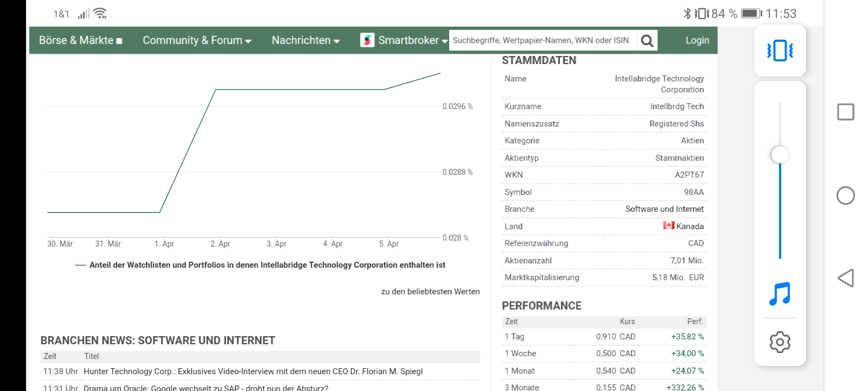This screenshot has width=868, height=391.
Task: Select the Symbol value 98AA
Action: click(694, 192)
